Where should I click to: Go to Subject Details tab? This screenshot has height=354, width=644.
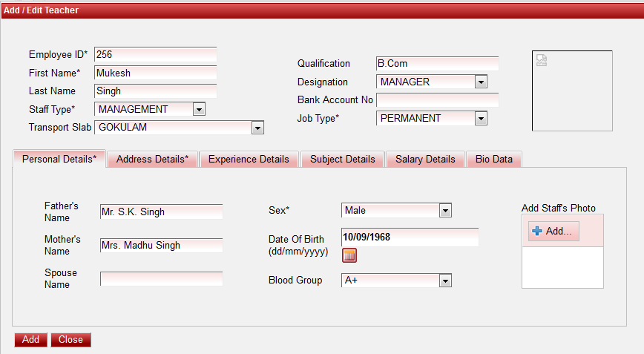343,160
